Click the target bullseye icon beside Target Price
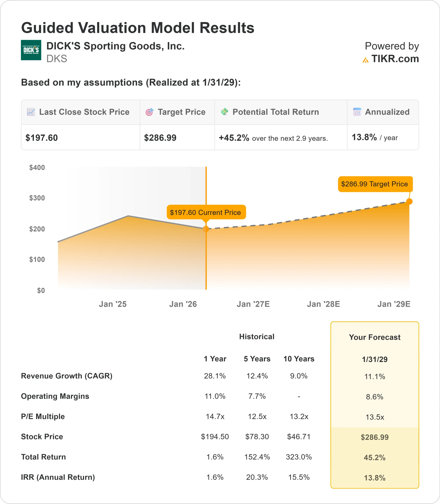This screenshot has width=440, height=504. click(149, 112)
